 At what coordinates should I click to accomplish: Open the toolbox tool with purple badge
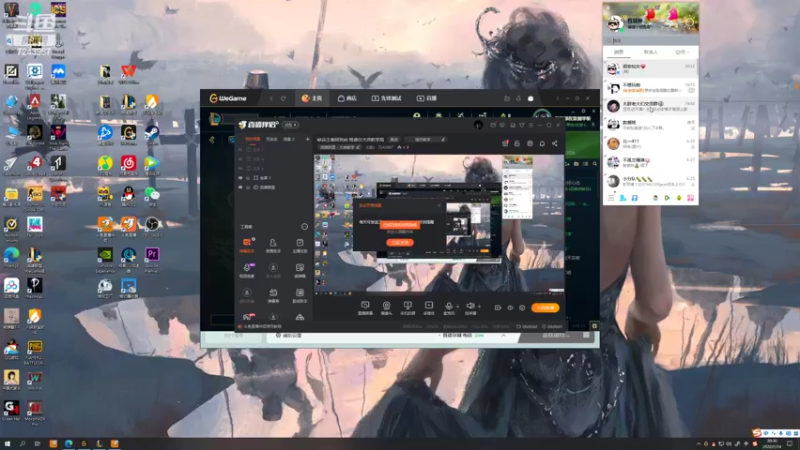(247, 270)
